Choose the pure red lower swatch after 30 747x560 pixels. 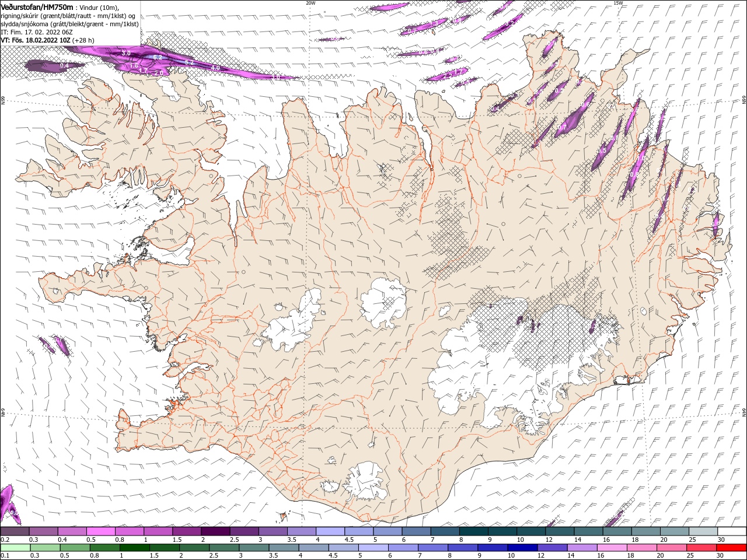[731, 548]
